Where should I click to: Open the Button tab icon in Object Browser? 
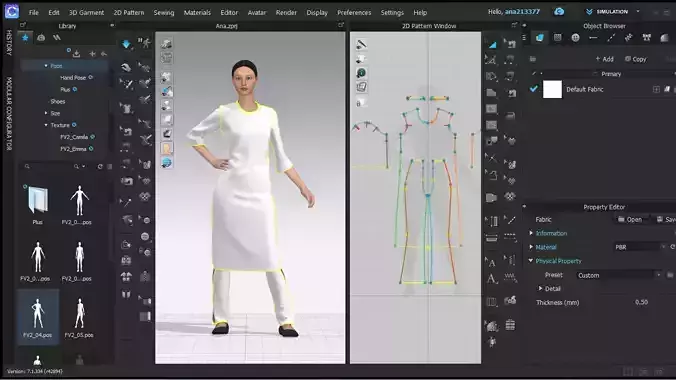click(576, 38)
